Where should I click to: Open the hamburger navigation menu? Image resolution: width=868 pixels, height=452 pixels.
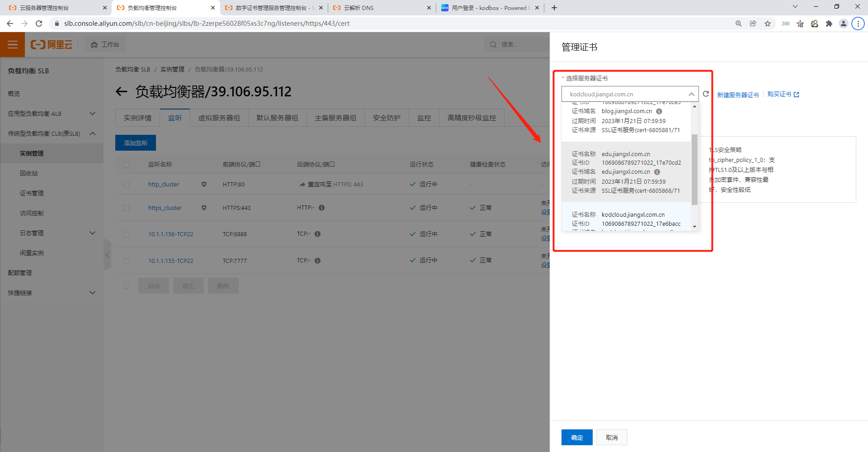point(12,44)
